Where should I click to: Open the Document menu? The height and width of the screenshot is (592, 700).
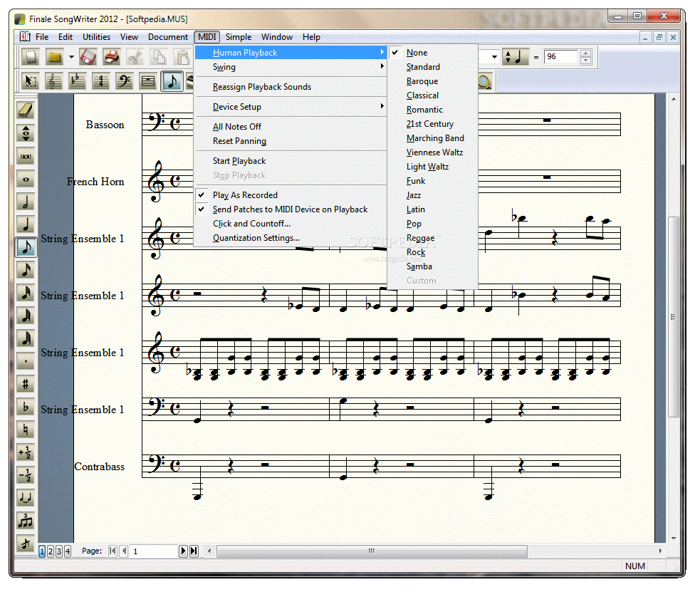(x=168, y=37)
